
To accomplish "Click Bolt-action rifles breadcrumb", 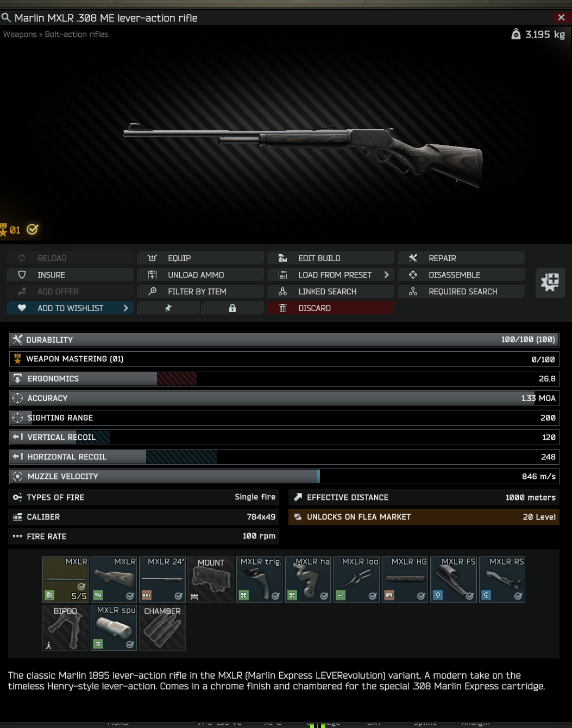I will click(x=77, y=34).
